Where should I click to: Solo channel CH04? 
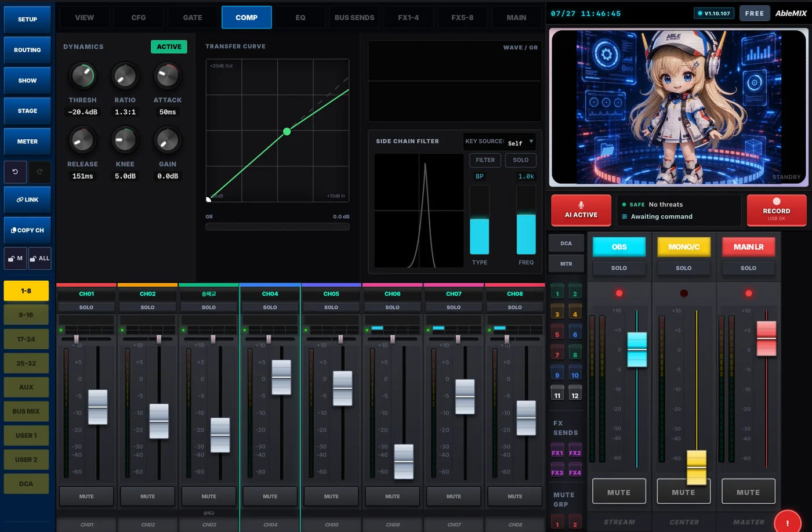tap(270, 307)
